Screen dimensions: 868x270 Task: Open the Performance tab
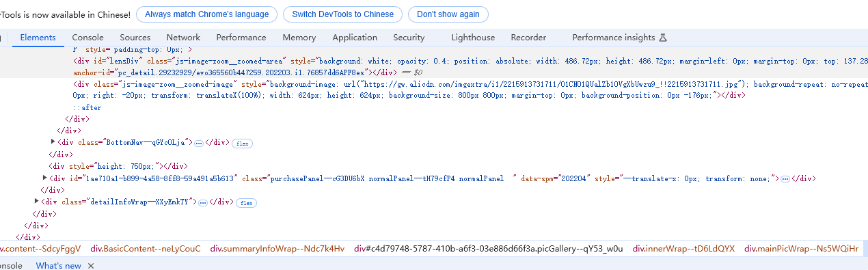click(241, 38)
